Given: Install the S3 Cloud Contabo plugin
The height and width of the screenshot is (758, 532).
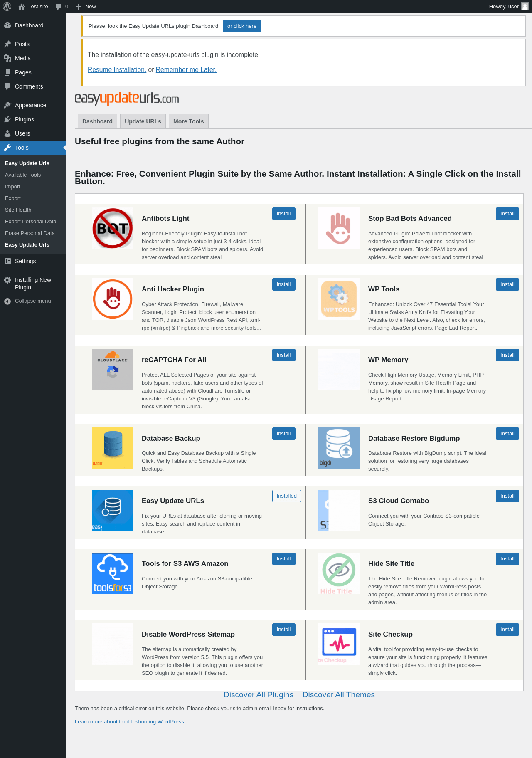Looking at the screenshot, I should 507,496.
